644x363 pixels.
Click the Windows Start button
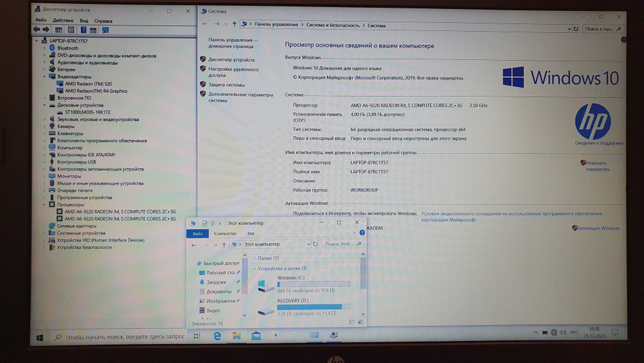pos(40,337)
